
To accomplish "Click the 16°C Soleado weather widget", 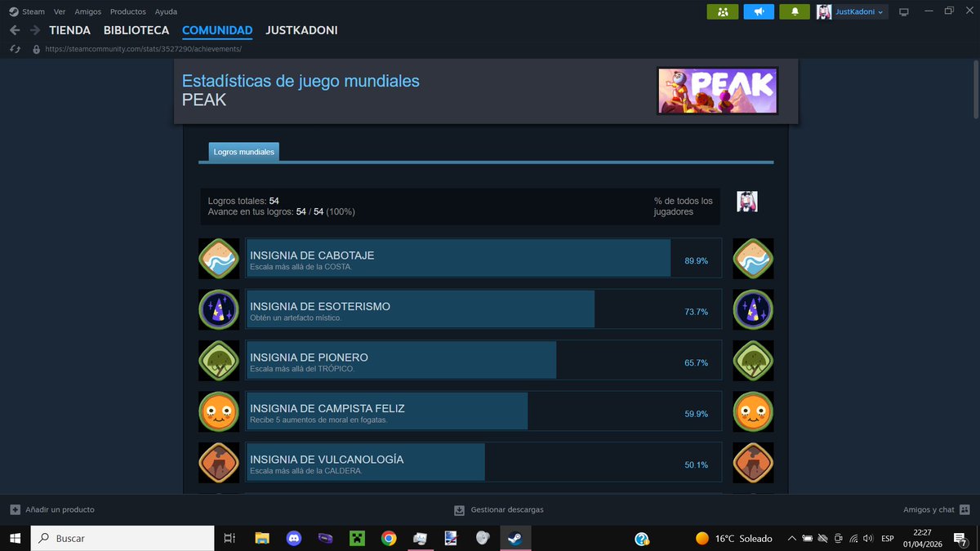I will click(x=733, y=538).
